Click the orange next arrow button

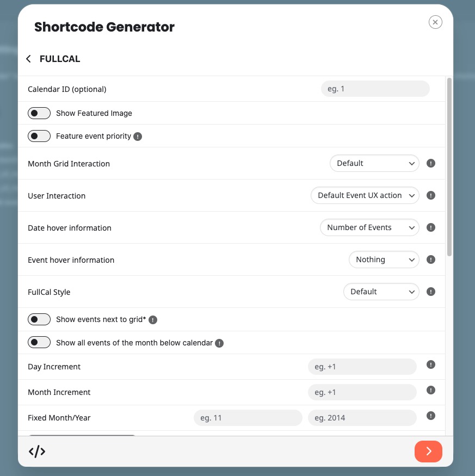428,451
